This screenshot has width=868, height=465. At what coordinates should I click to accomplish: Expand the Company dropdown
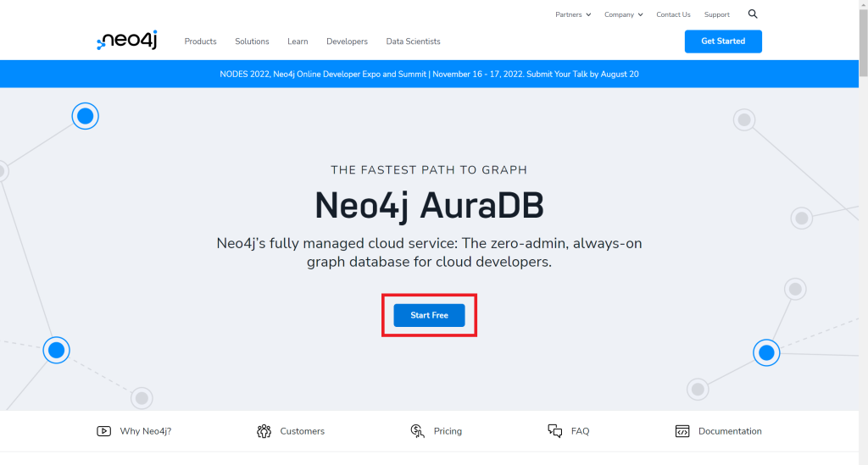623,14
